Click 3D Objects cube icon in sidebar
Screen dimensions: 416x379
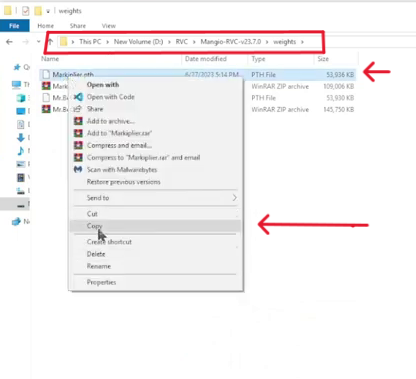tap(21, 98)
